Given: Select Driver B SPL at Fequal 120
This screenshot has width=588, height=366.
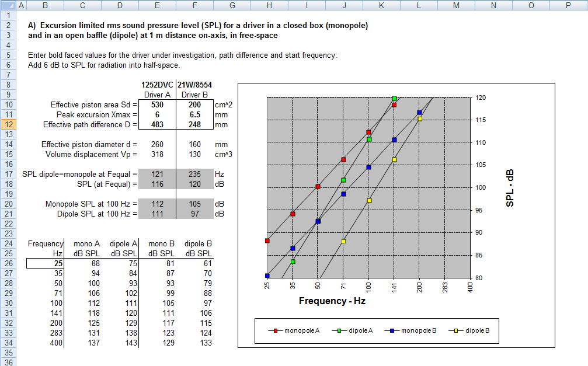Looking at the screenshot, I should click(x=194, y=184).
